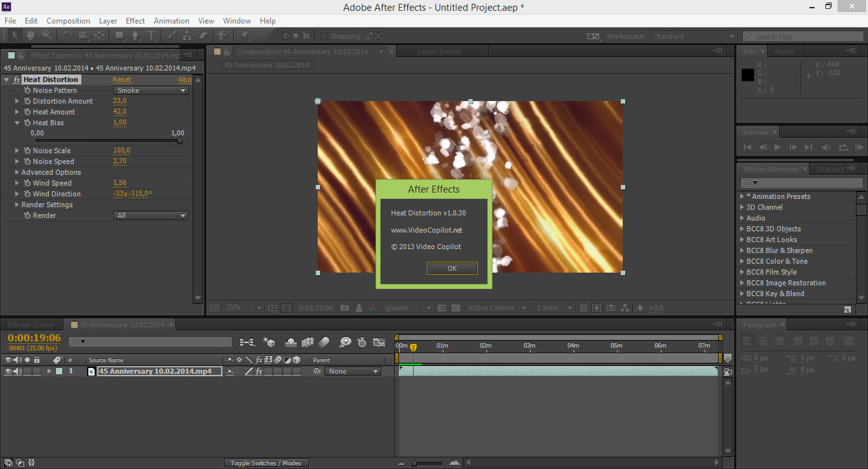The height and width of the screenshot is (469, 868).
Task: Select the Clone Stamp tool
Action: 188,36
